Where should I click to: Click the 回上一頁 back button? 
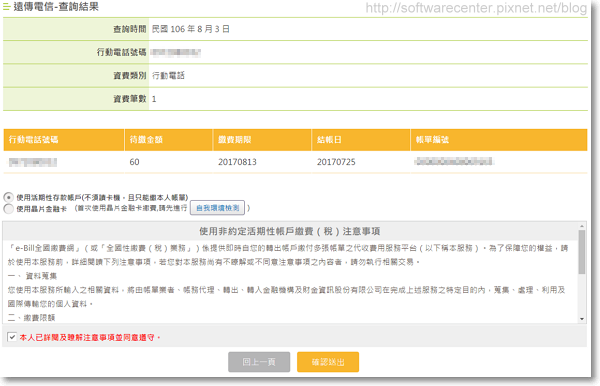click(x=259, y=362)
